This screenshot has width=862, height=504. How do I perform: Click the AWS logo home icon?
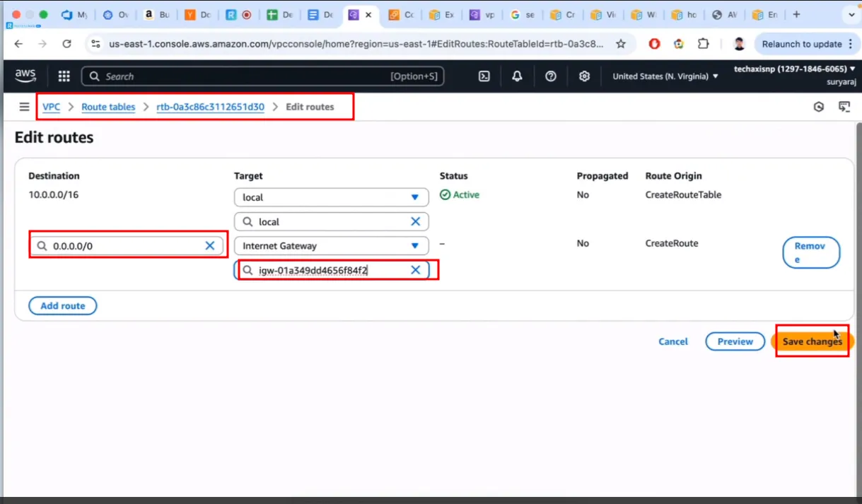pyautogui.click(x=25, y=76)
